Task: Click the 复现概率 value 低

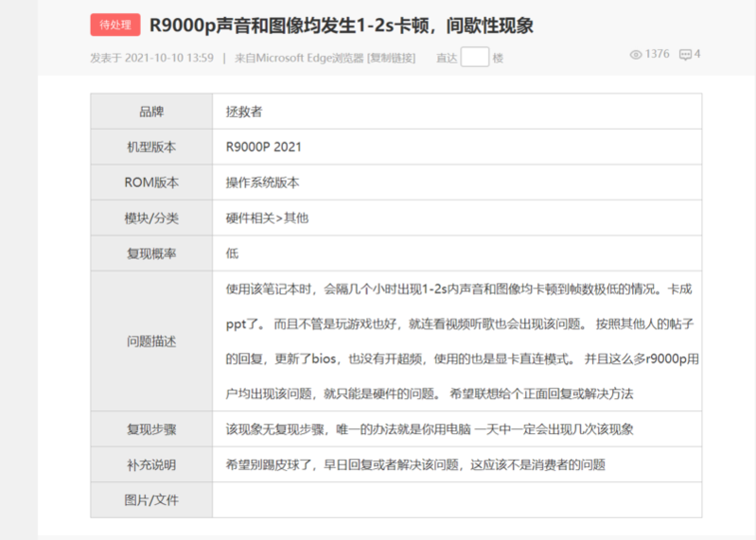Action: [x=232, y=253]
